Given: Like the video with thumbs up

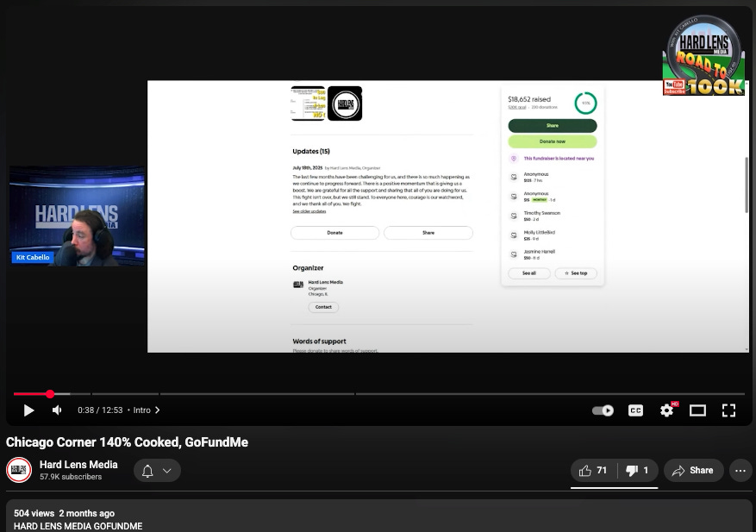Looking at the screenshot, I should [x=594, y=471].
